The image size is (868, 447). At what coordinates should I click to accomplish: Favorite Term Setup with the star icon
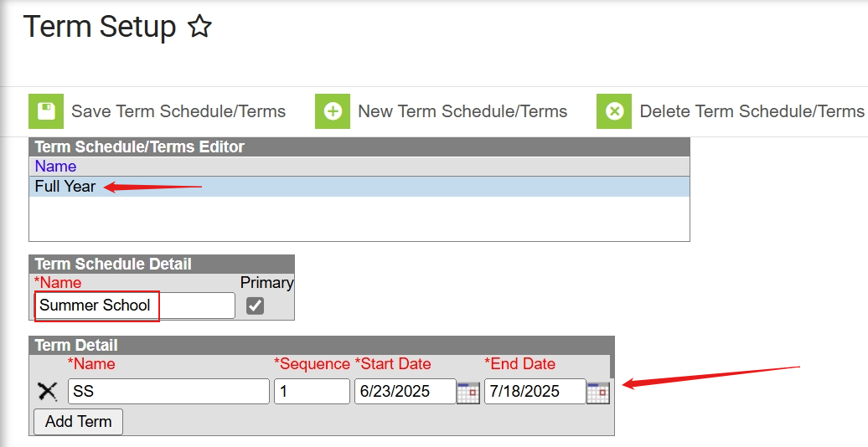click(x=199, y=28)
